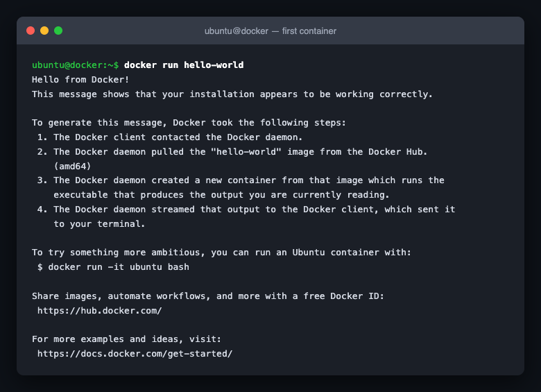The image size is (541, 392).
Task: Click the yellow minimize window button
Action: (44, 31)
